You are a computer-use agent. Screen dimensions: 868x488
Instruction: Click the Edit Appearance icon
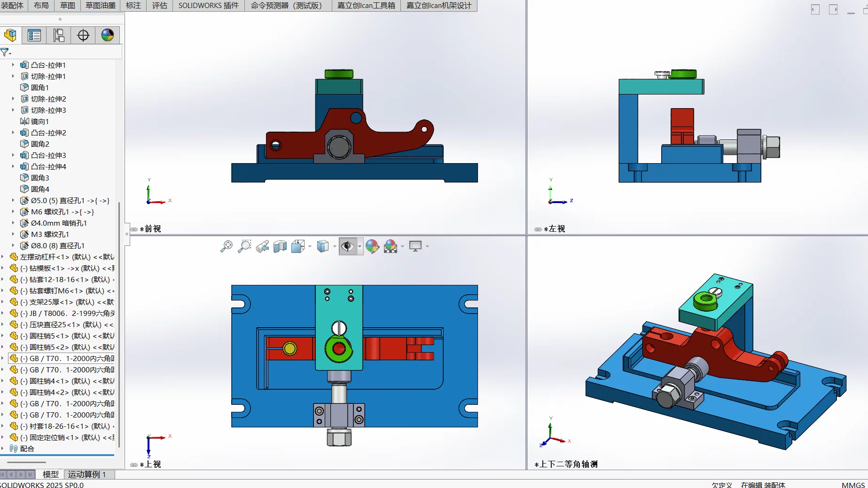372,246
